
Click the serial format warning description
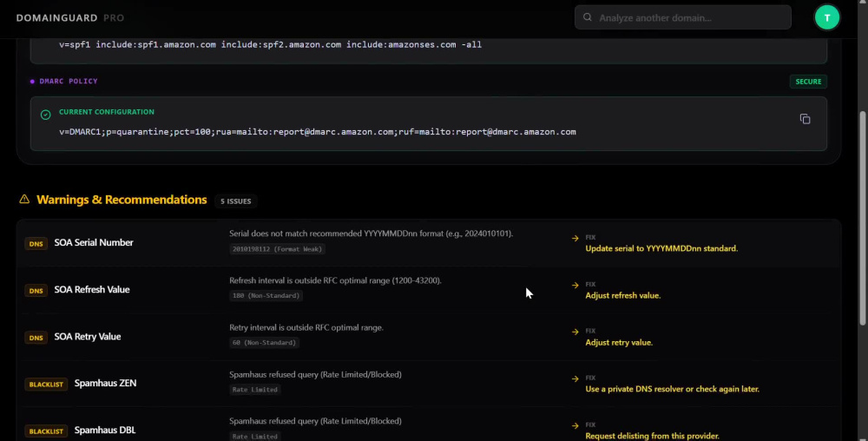[x=371, y=234]
